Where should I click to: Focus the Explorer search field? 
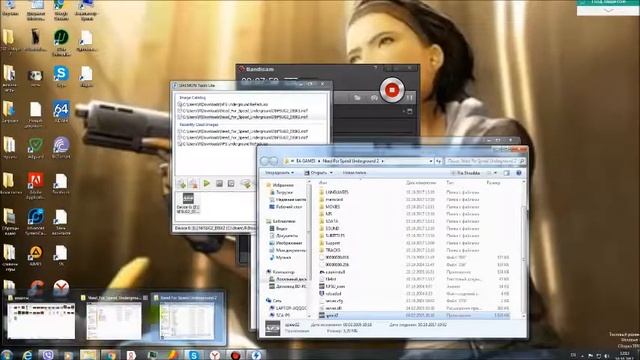485,161
